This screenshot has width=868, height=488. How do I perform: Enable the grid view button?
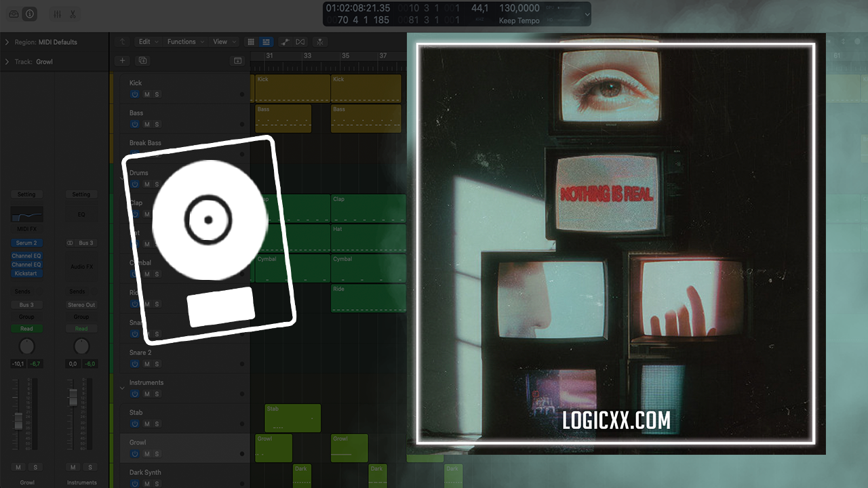[251, 42]
